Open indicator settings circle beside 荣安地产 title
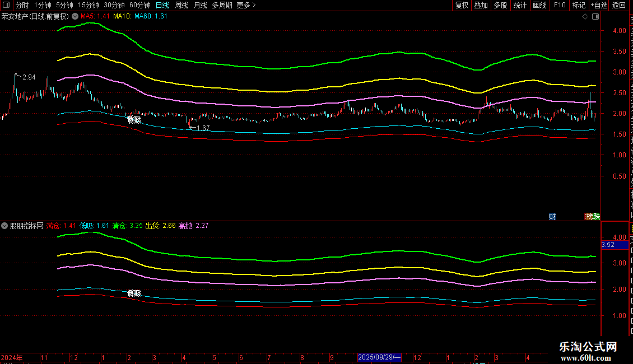 coord(75,17)
